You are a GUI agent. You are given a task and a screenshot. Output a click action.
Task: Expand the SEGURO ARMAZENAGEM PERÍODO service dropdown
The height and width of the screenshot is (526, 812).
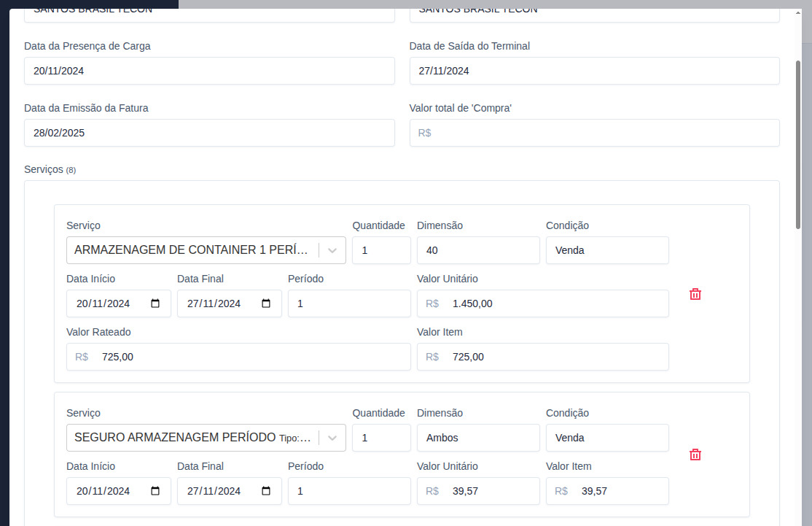click(332, 438)
